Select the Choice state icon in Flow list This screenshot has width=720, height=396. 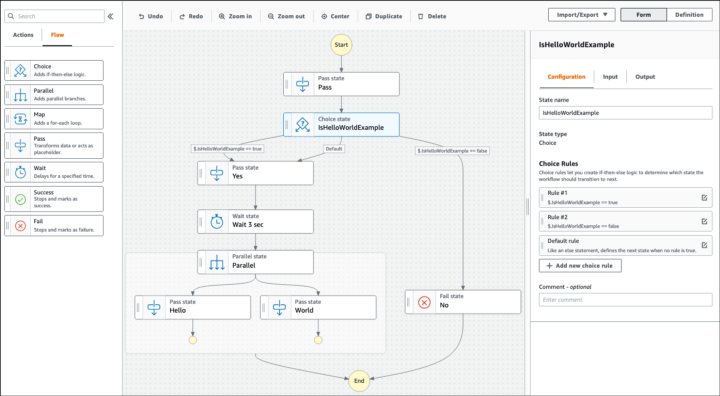[x=20, y=70]
